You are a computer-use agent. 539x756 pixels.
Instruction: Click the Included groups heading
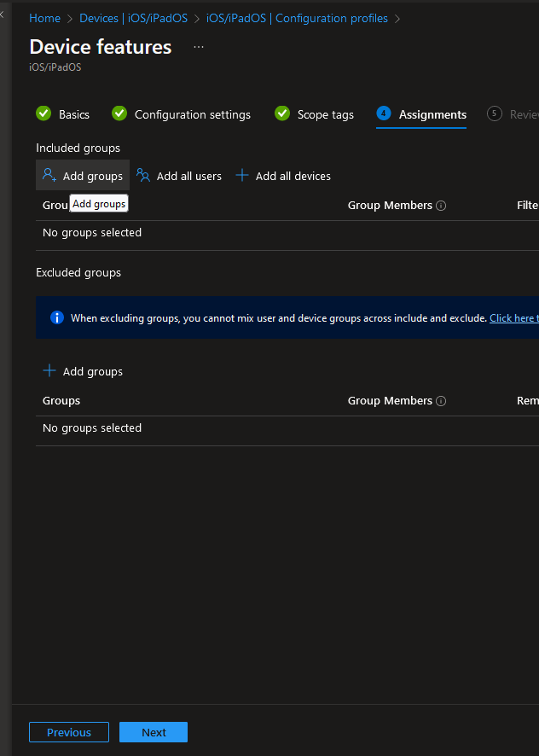point(78,148)
